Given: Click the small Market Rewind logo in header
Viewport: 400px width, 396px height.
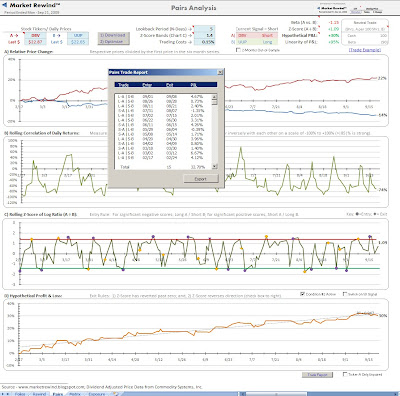Looking at the screenshot, I should 333,9.
